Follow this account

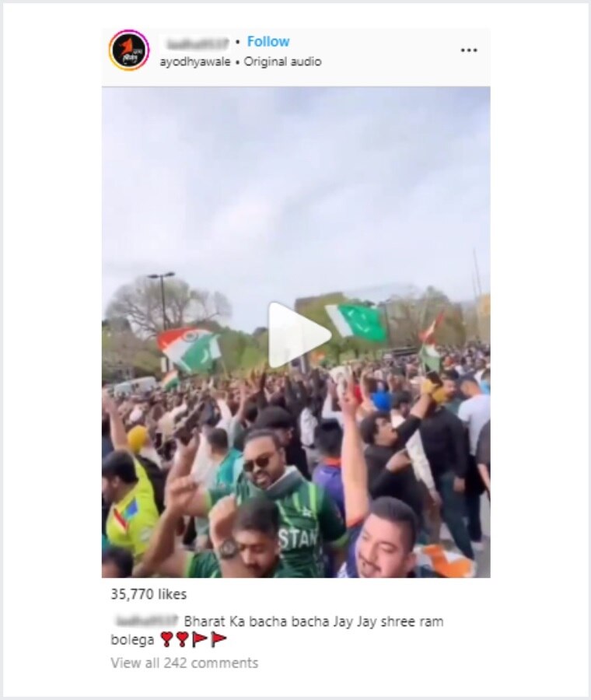coord(268,41)
